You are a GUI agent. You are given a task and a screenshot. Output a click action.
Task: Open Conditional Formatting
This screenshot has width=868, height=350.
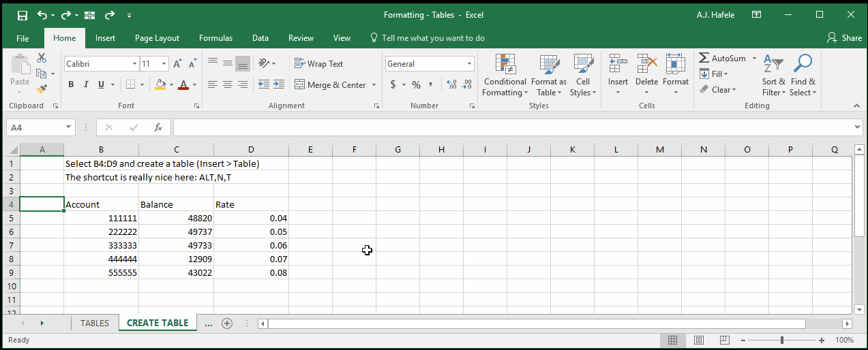pos(505,76)
